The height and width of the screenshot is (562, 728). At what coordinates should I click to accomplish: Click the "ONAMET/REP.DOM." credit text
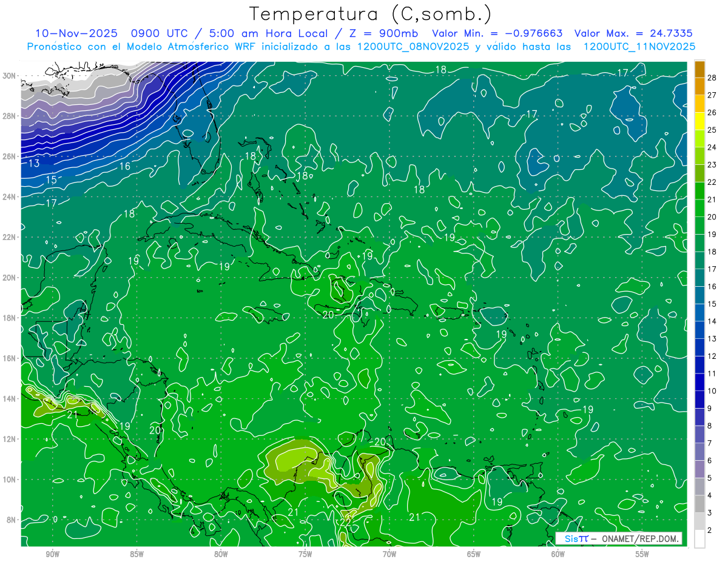639,538
